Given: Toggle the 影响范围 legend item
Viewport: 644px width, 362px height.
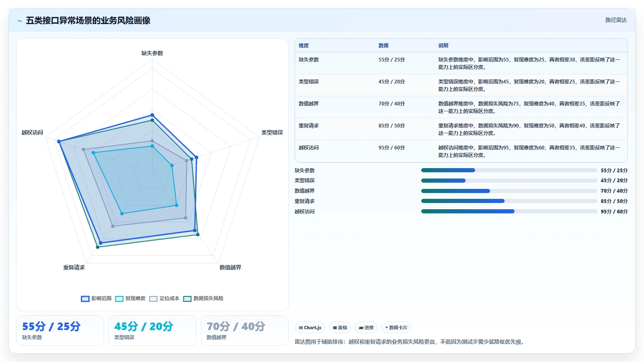Looking at the screenshot, I should tap(96, 298).
